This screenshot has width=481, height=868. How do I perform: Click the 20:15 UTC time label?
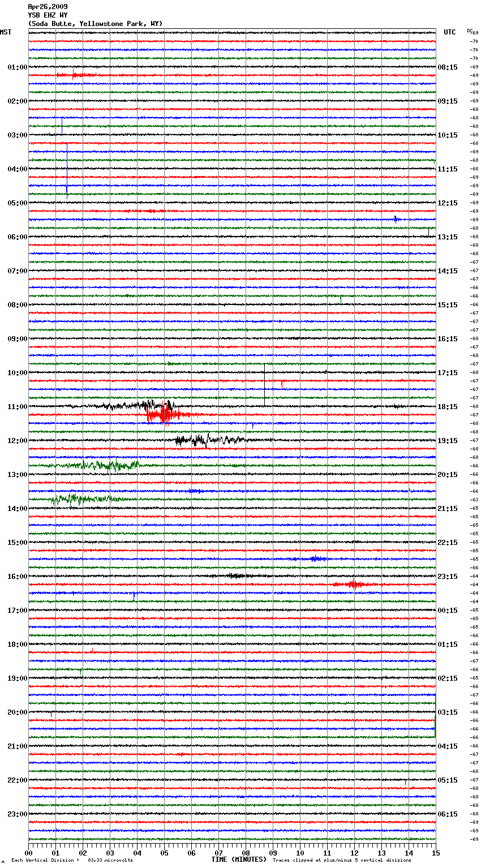(448, 475)
